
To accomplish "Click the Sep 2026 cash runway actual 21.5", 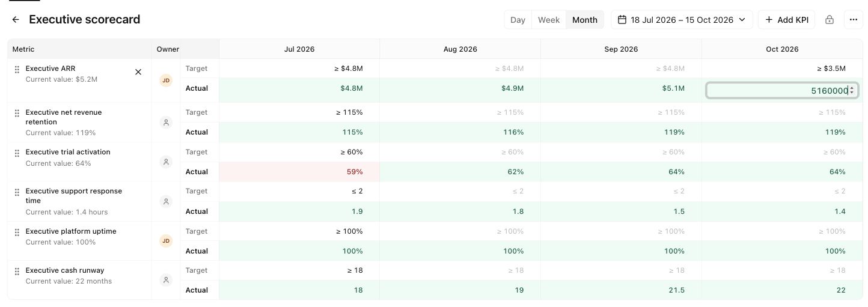I will 676,290.
